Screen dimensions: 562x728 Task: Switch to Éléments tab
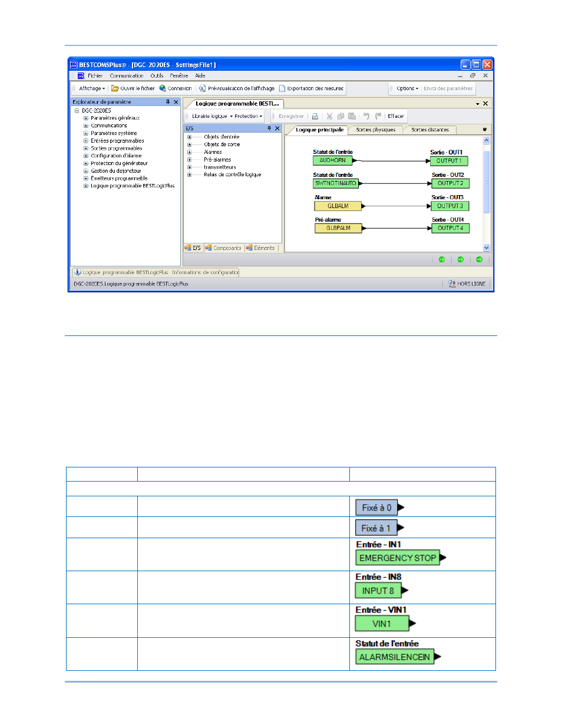click(x=260, y=248)
